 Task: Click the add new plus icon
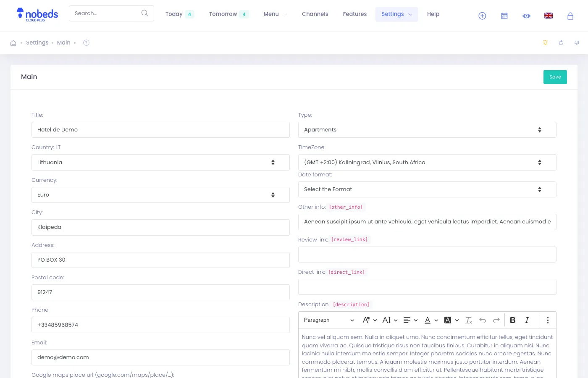482,16
